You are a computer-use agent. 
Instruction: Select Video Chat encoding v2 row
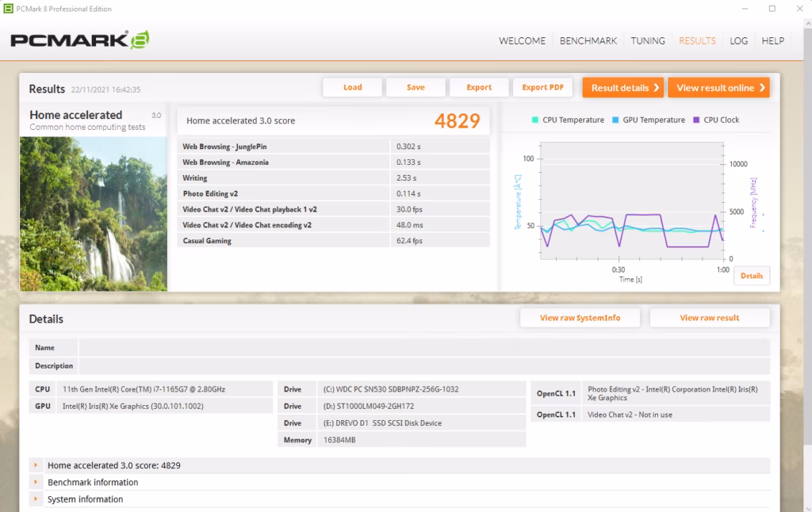point(334,224)
